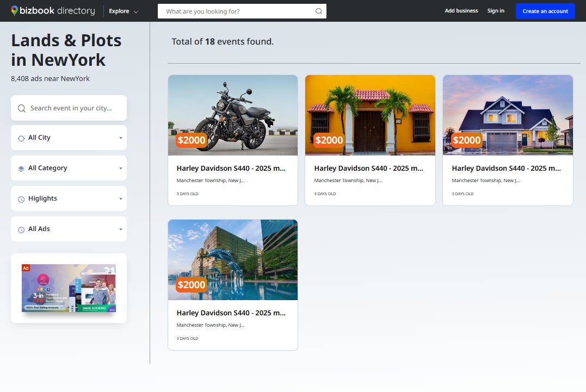Click the Ad label on the sidebar banner

coord(26,267)
